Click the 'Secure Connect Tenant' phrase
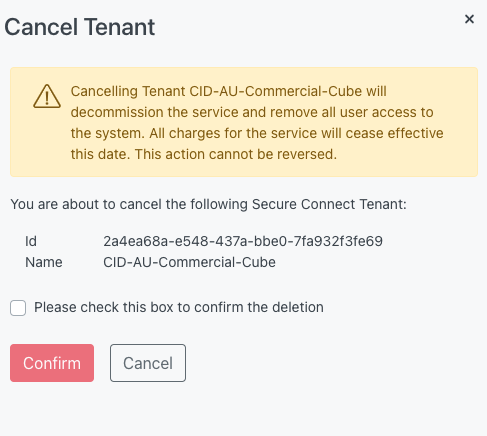The width and height of the screenshot is (487, 436). pyautogui.click(x=329, y=204)
